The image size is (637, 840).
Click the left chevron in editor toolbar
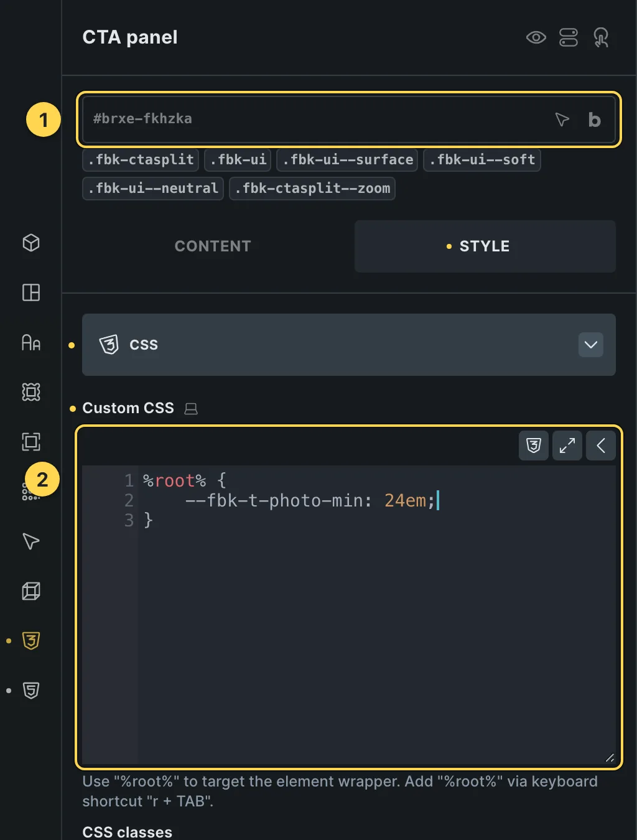coord(601,446)
